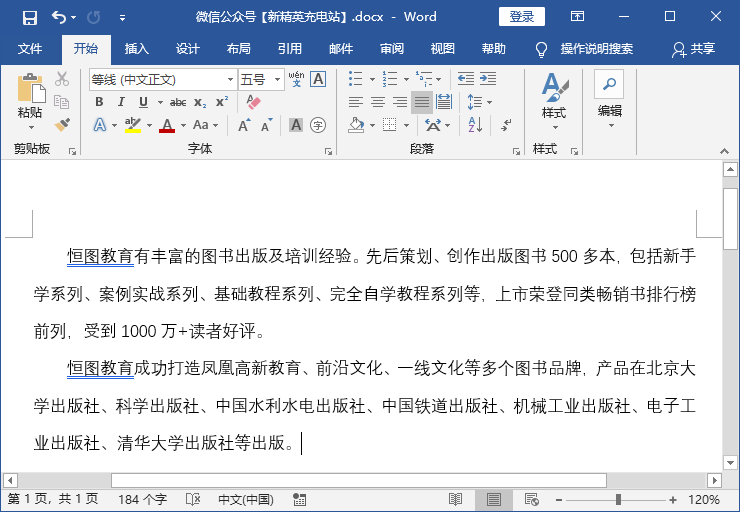Toggle subscript formatting

pos(200,102)
